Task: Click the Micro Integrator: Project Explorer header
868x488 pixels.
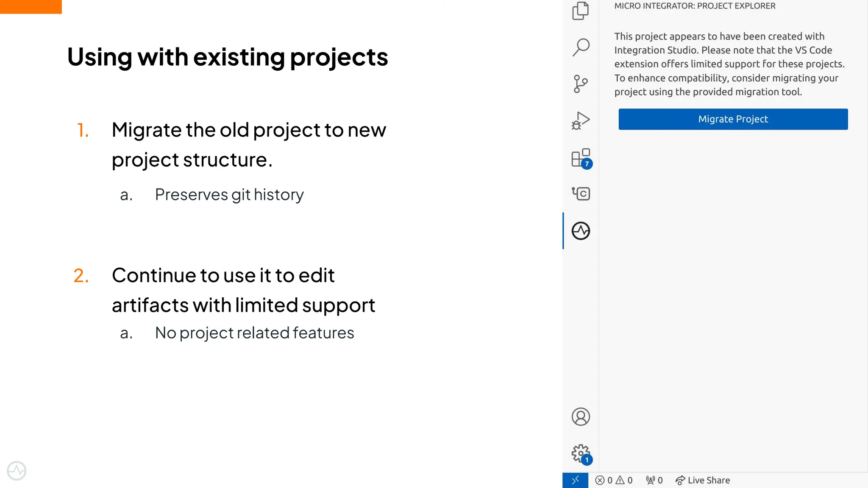Action: pos(695,6)
